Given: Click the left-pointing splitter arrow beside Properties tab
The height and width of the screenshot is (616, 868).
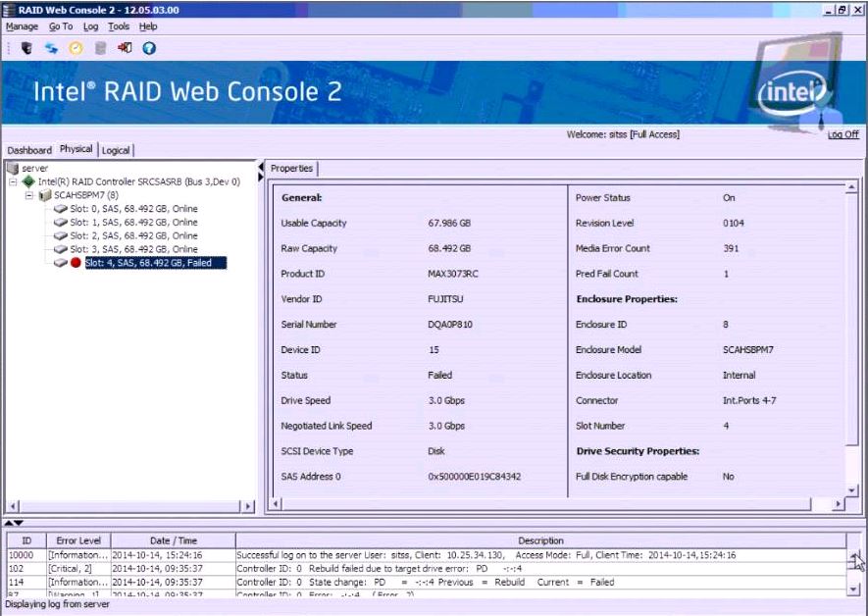Looking at the screenshot, I should pos(261,167).
